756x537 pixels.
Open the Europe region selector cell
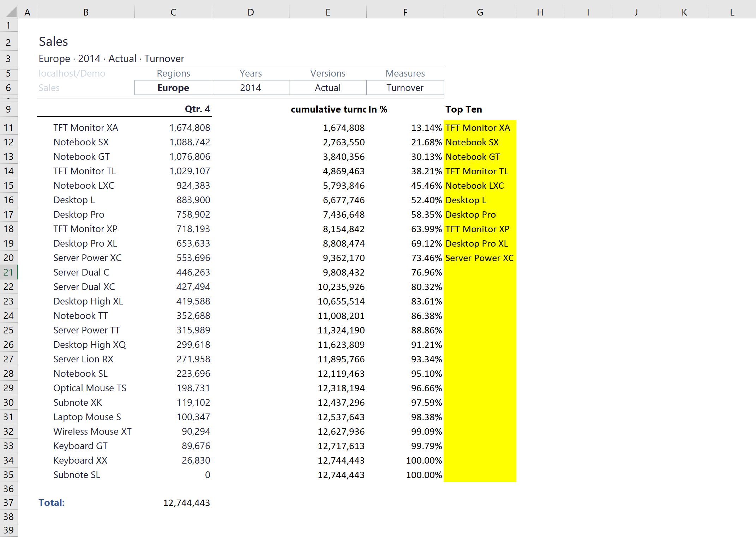click(173, 88)
